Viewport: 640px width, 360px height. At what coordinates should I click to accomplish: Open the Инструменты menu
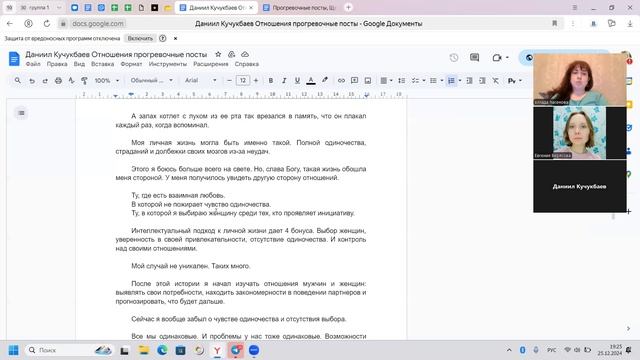pos(168,64)
